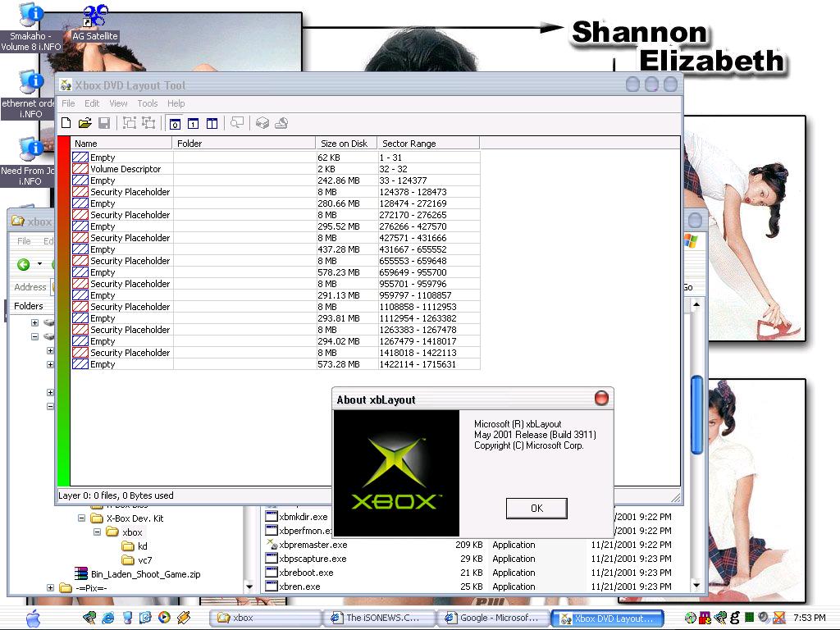Screen dimensions: 840x630
Task: Click the magnifier search toolbar icon
Action: 237,123
